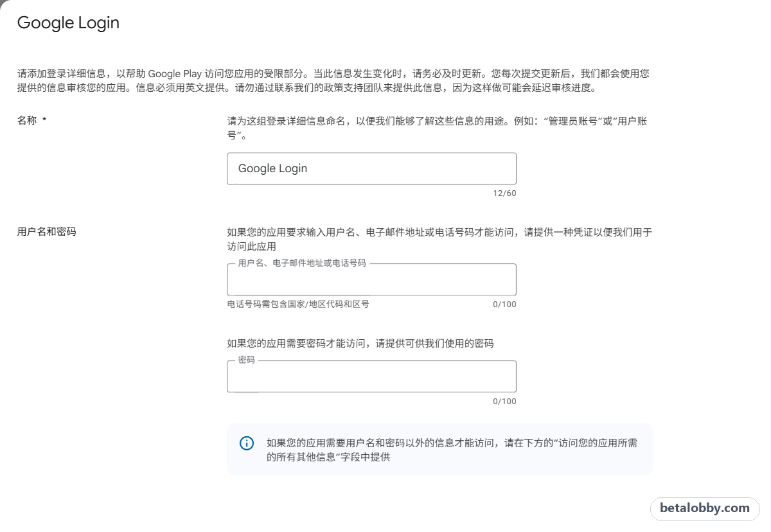The image size is (771, 532).
Task: Click the "0/100" counter under the password field
Action: pyautogui.click(x=504, y=402)
